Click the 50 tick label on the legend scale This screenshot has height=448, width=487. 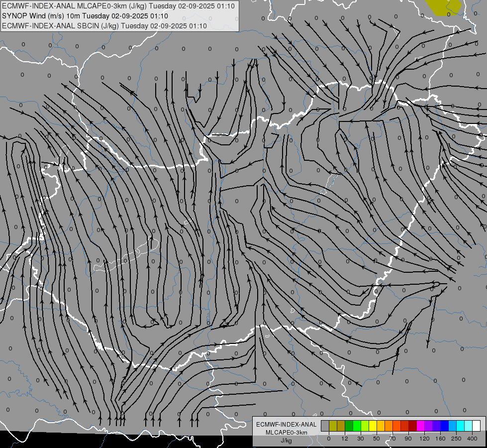377,439
